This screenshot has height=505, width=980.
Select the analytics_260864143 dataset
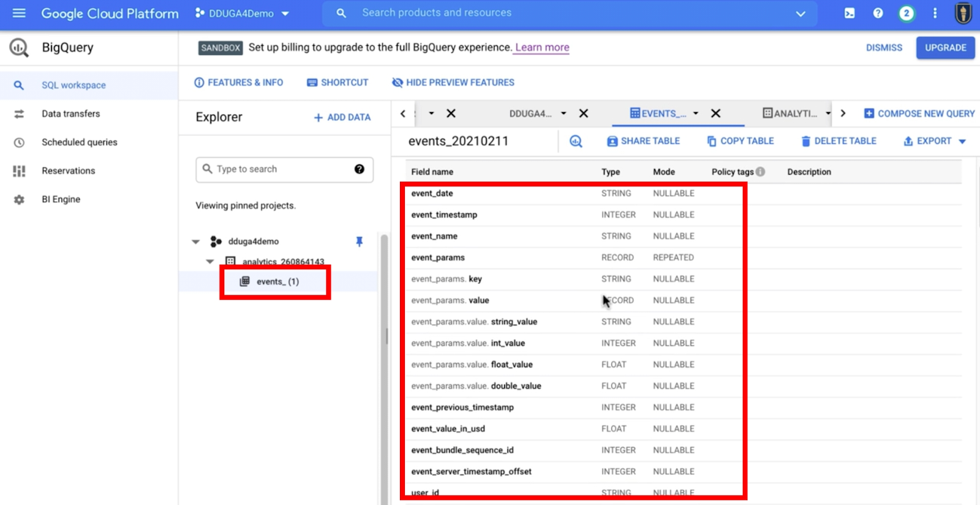[x=283, y=262]
